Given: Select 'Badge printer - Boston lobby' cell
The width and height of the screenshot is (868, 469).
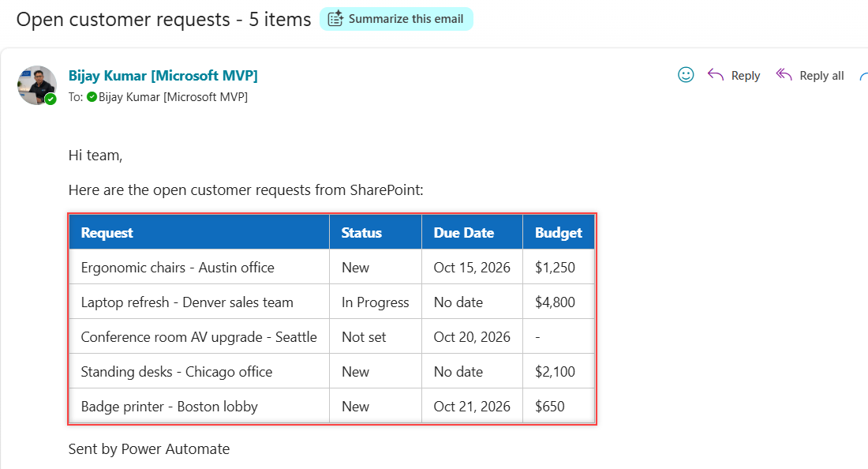Looking at the screenshot, I should (200, 407).
